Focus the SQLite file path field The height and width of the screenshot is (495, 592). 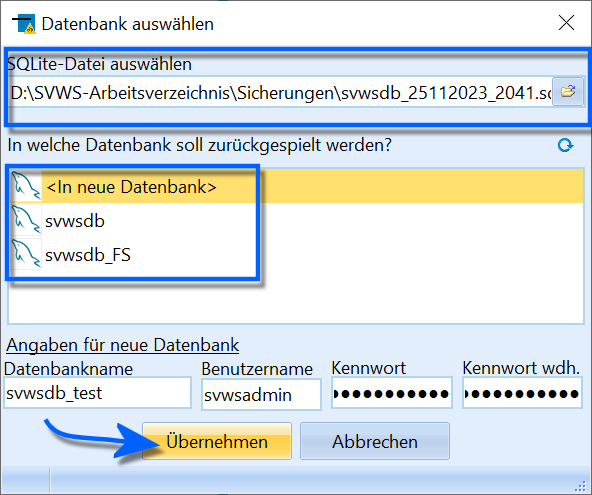coord(280,92)
